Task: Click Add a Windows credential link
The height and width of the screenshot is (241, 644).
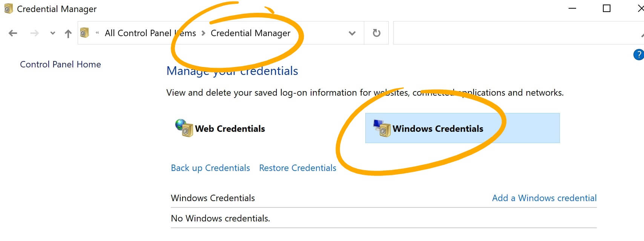Action: tap(544, 198)
